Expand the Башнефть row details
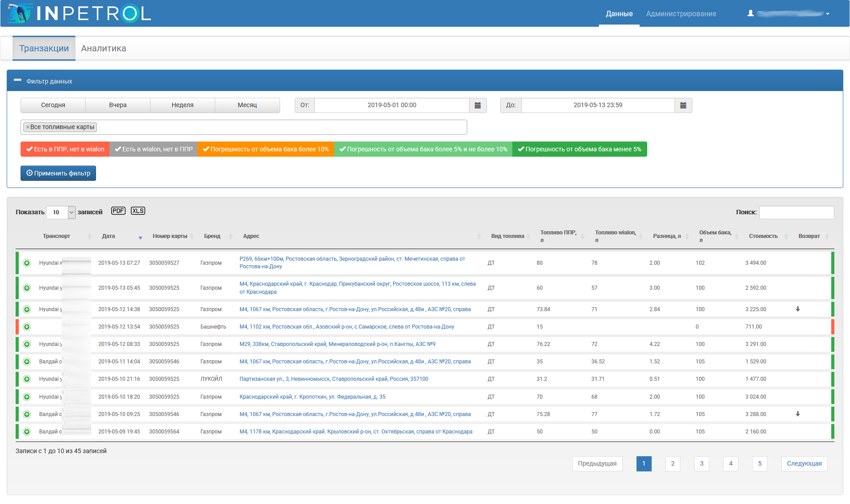Image resolution: width=850 pixels, height=504 pixels. point(27,327)
